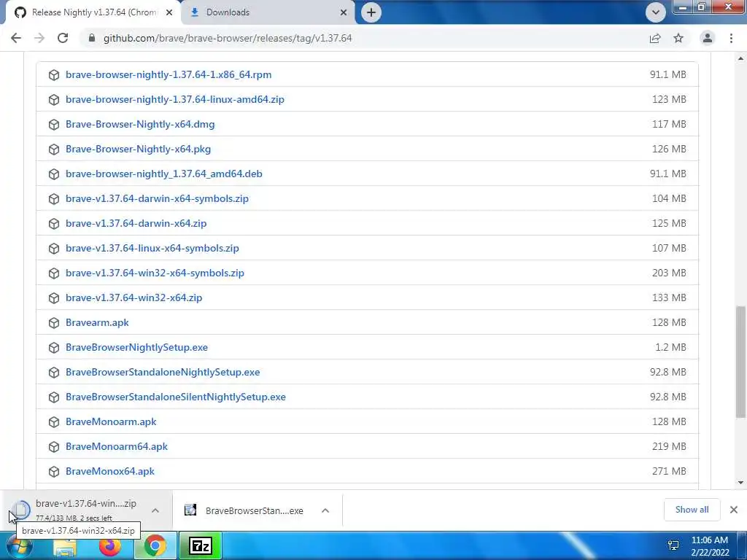Switch to the Downloads tab
The height and width of the screenshot is (560, 747).
268,12
